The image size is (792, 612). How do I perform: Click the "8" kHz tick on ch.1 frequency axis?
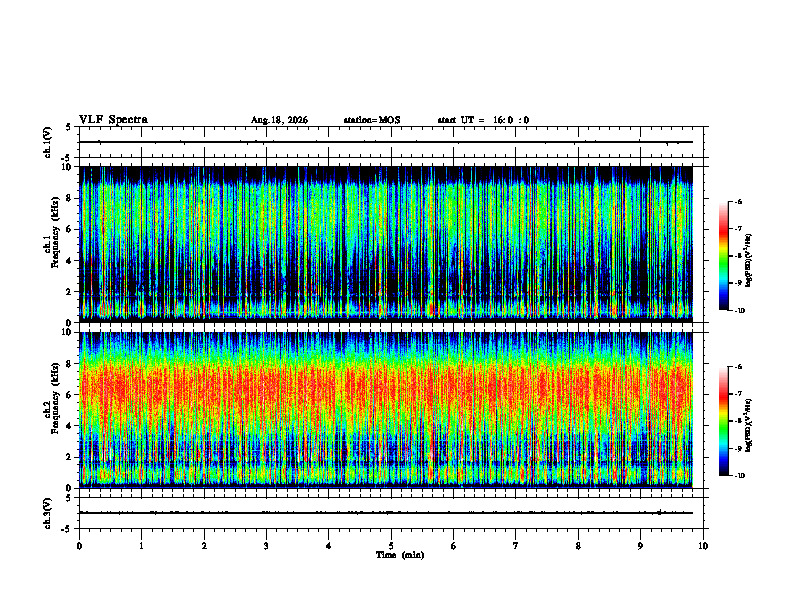coord(70,198)
